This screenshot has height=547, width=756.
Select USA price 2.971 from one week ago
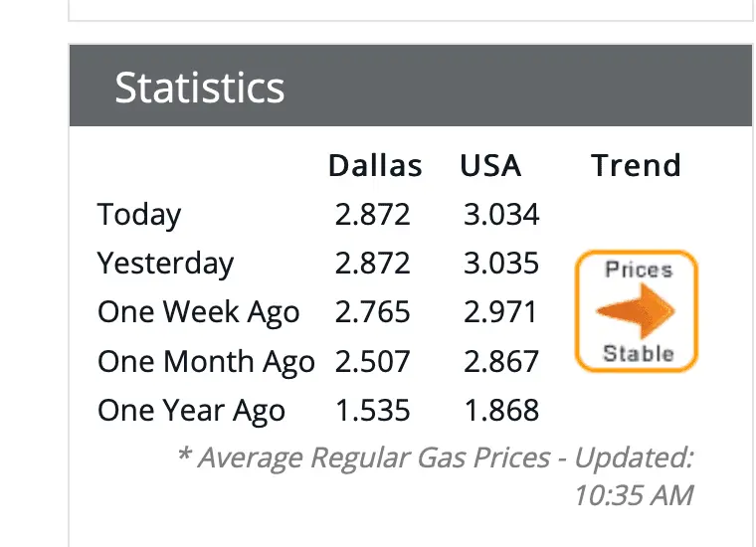pyautogui.click(x=501, y=312)
